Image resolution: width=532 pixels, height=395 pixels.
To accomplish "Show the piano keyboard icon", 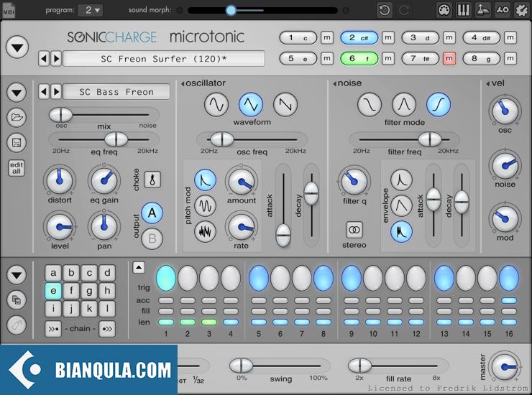I will [x=464, y=10].
